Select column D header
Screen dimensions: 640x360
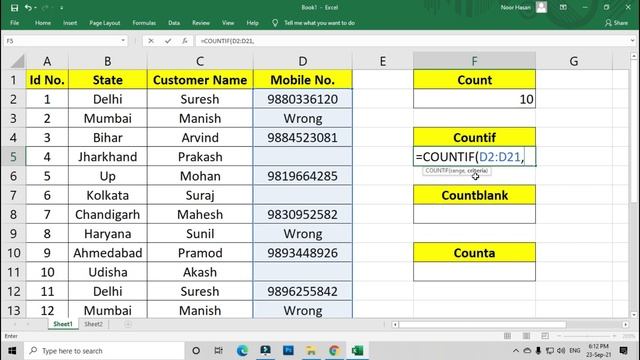(302, 61)
